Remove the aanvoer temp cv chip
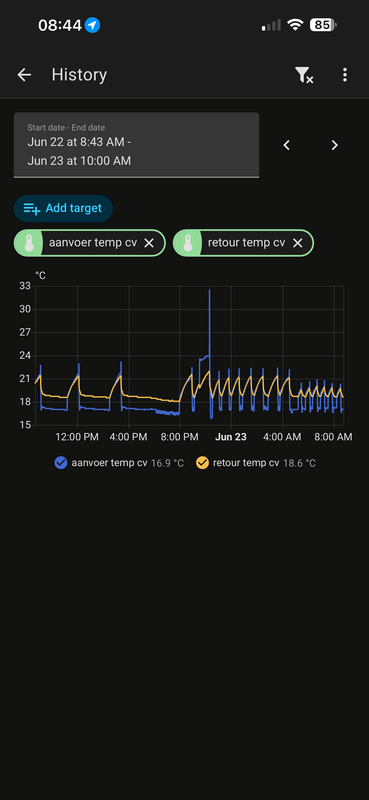This screenshot has width=369, height=800. click(x=149, y=243)
